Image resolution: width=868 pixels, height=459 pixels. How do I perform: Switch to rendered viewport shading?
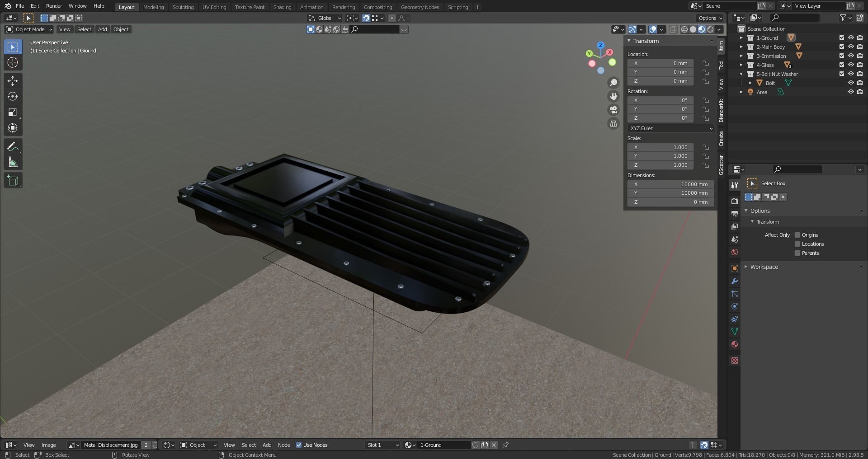pos(710,29)
